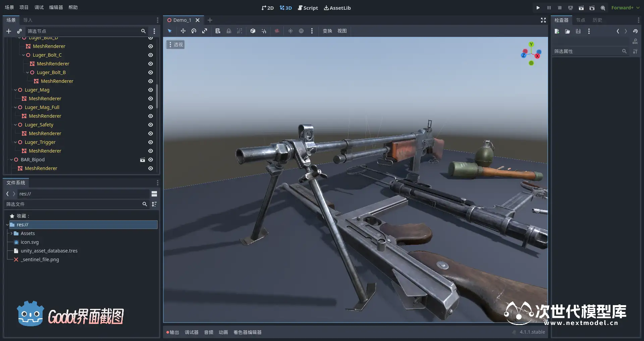Open the Forward+ renderer dropdown

point(625,8)
